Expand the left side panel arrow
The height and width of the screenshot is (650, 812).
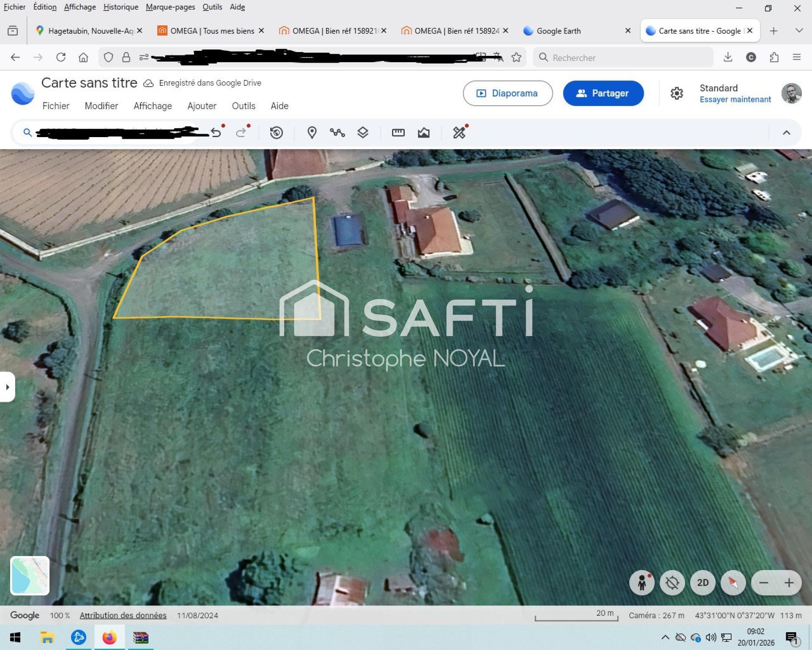point(7,387)
